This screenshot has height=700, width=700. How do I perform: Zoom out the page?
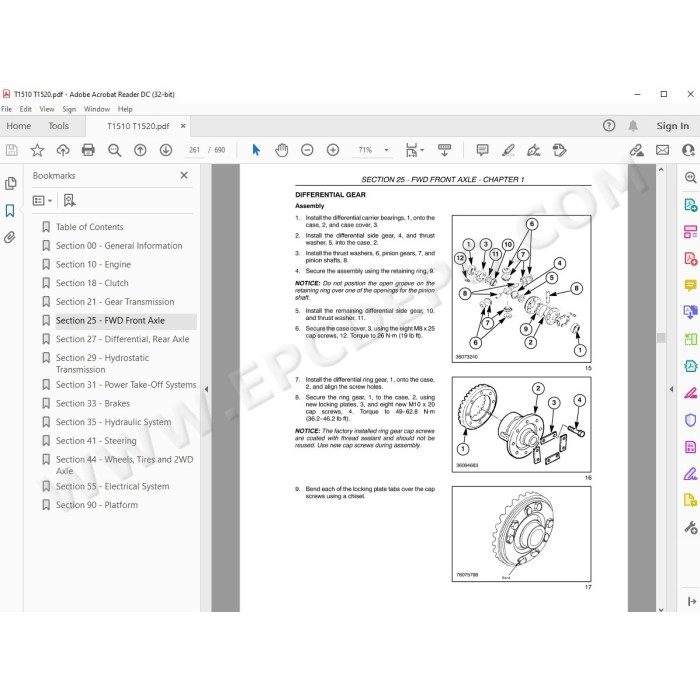(307, 150)
